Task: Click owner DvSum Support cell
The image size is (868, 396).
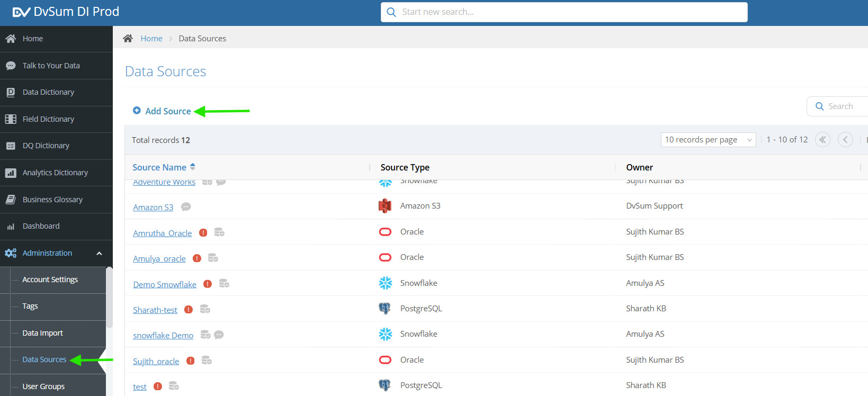Action: (655, 206)
